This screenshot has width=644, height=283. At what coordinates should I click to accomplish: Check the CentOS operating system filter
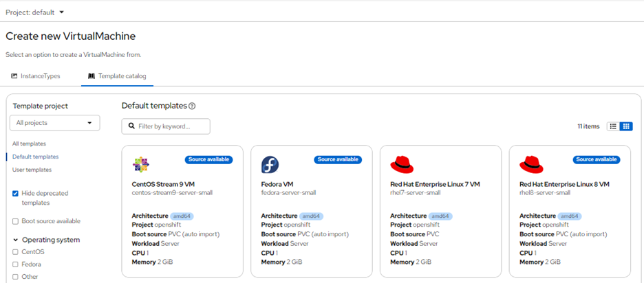(15, 252)
